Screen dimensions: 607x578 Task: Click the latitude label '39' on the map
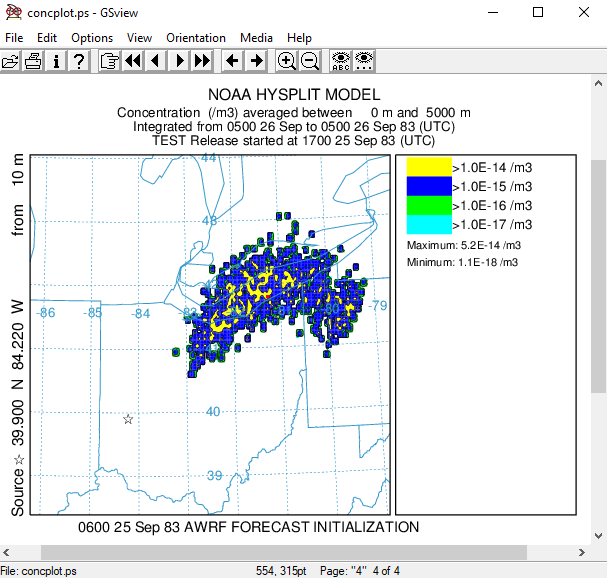[x=214, y=475]
